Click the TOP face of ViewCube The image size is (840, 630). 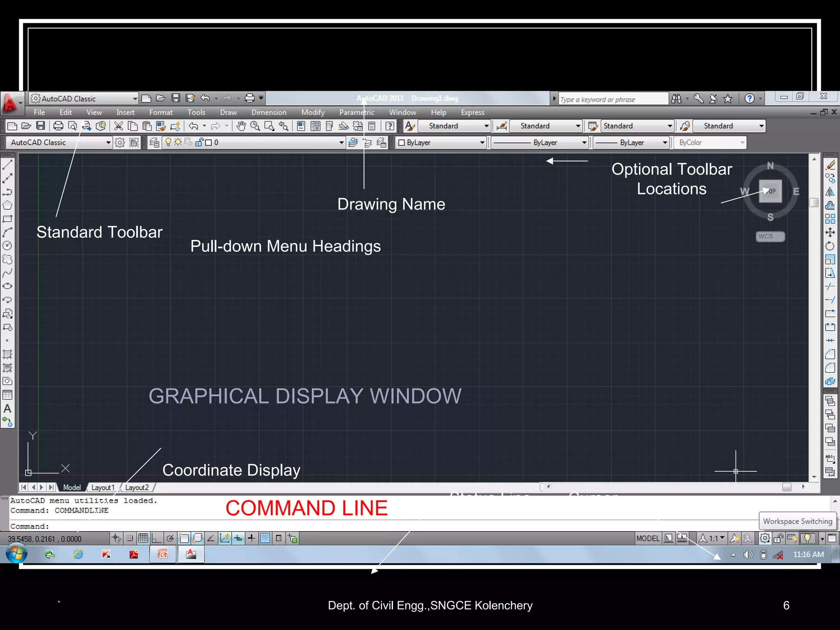click(770, 191)
